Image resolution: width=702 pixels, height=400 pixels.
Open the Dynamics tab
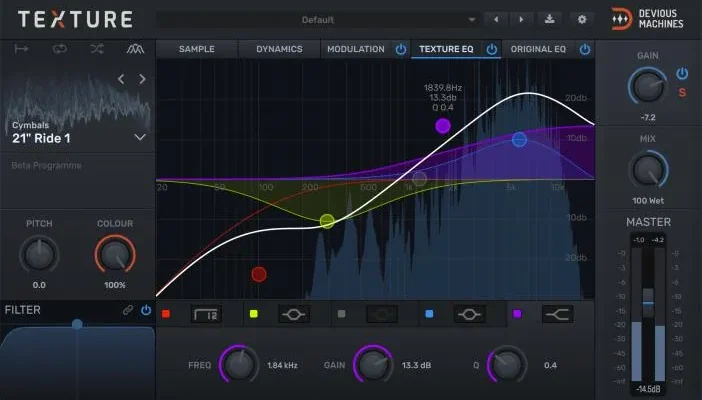[279, 49]
